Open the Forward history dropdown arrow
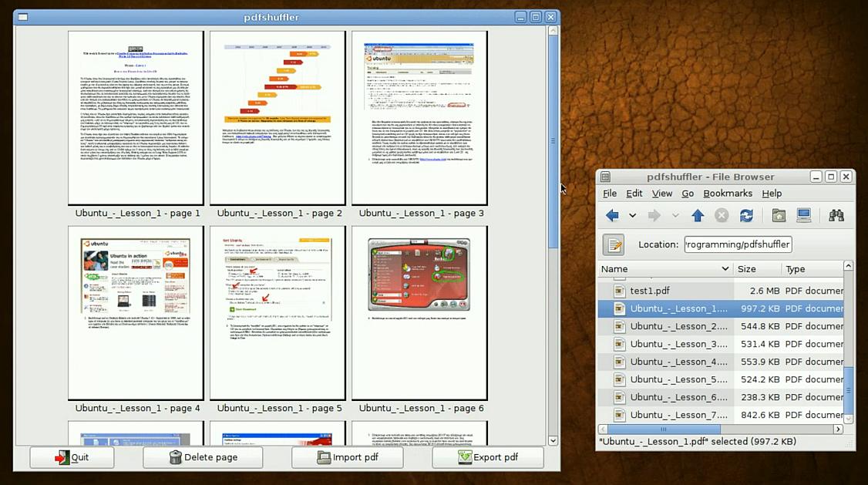This screenshot has width=868, height=485. pyautogui.click(x=675, y=215)
